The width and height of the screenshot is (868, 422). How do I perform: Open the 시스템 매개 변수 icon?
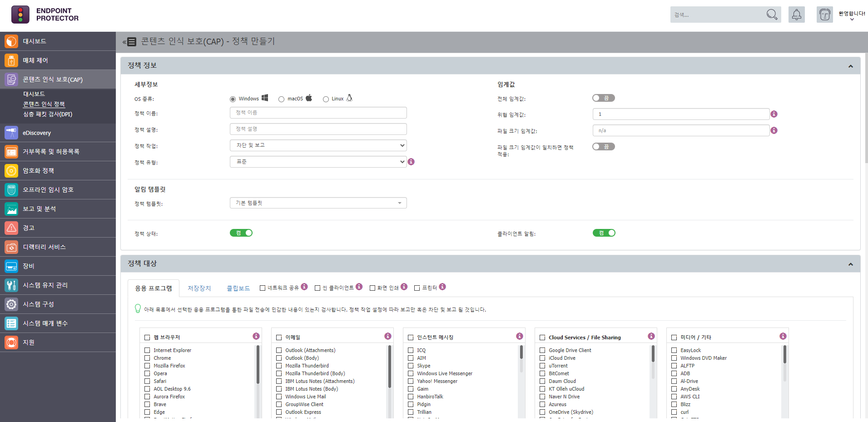tap(11, 323)
